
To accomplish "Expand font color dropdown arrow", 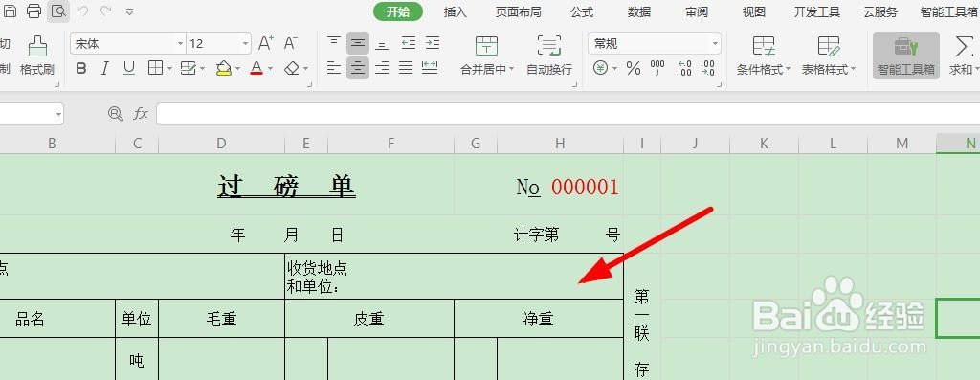I will [x=270, y=69].
